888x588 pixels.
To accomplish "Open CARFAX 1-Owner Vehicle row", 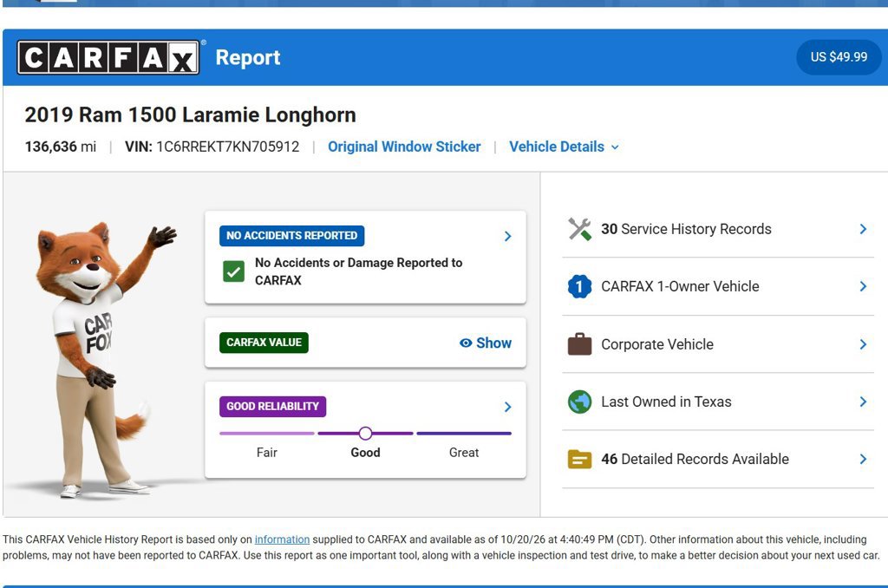I will (x=717, y=287).
